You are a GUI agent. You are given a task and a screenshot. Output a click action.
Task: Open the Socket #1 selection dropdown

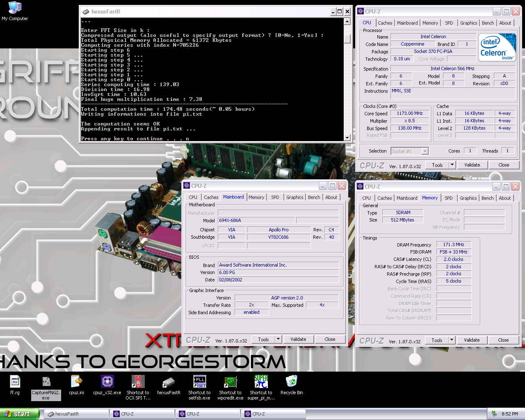425,151
